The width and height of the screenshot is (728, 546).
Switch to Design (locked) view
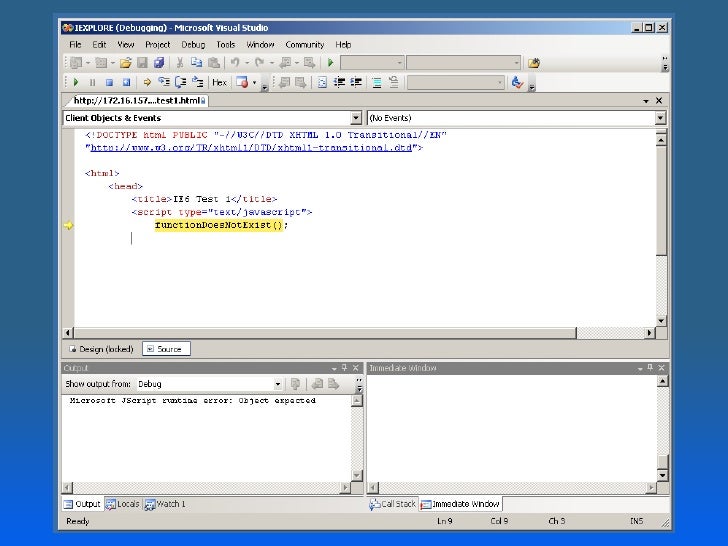(99, 349)
